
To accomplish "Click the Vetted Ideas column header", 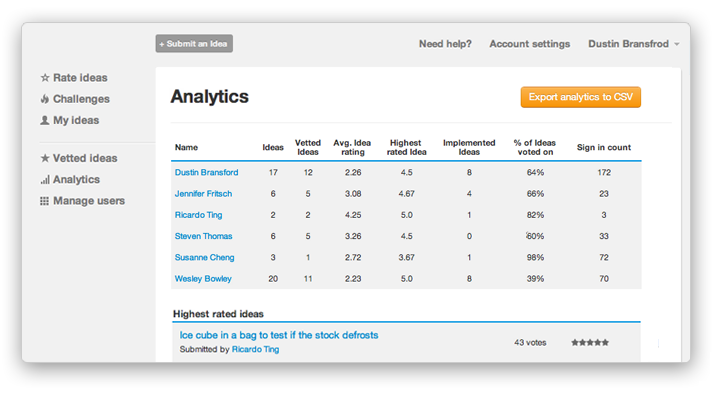I will (x=308, y=148).
